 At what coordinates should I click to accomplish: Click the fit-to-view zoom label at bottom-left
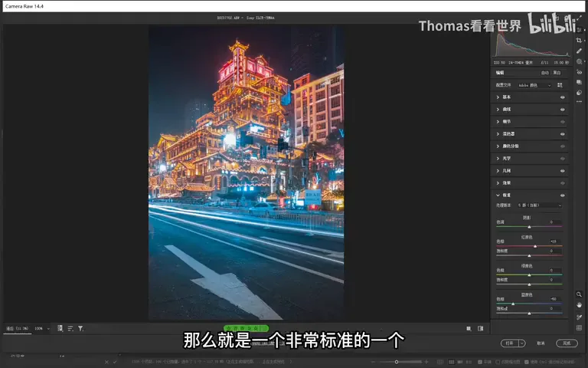18,329
